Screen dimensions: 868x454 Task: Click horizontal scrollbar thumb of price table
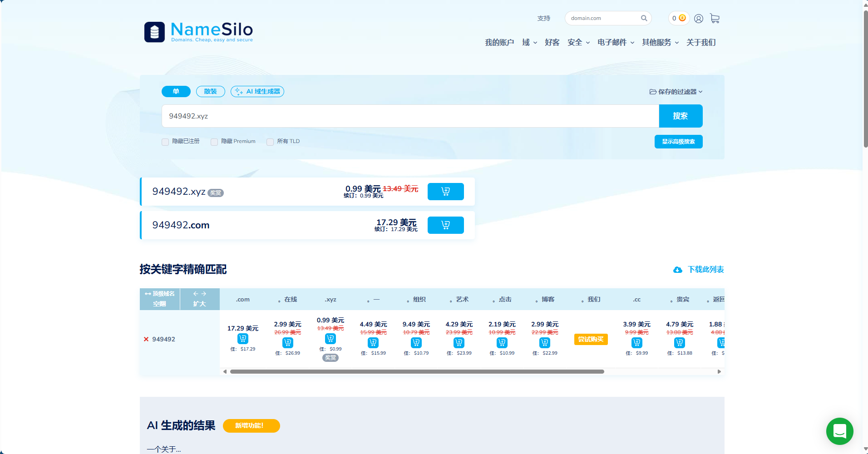coord(417,371)
